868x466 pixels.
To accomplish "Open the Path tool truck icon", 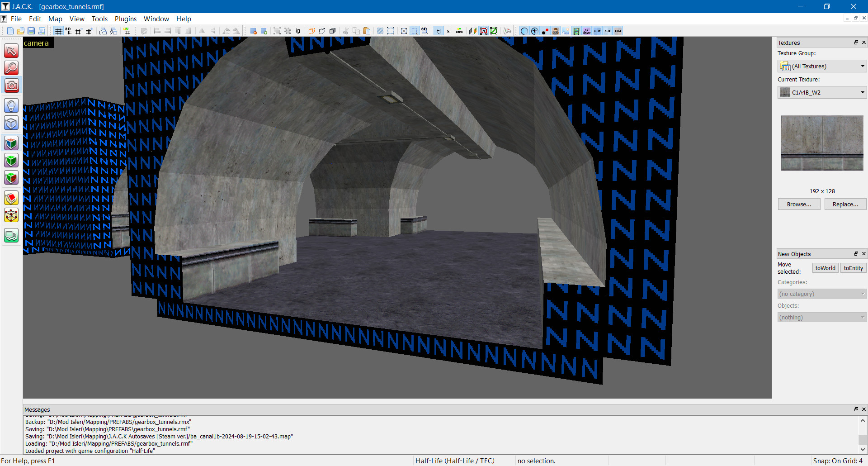I will (11, 236).
